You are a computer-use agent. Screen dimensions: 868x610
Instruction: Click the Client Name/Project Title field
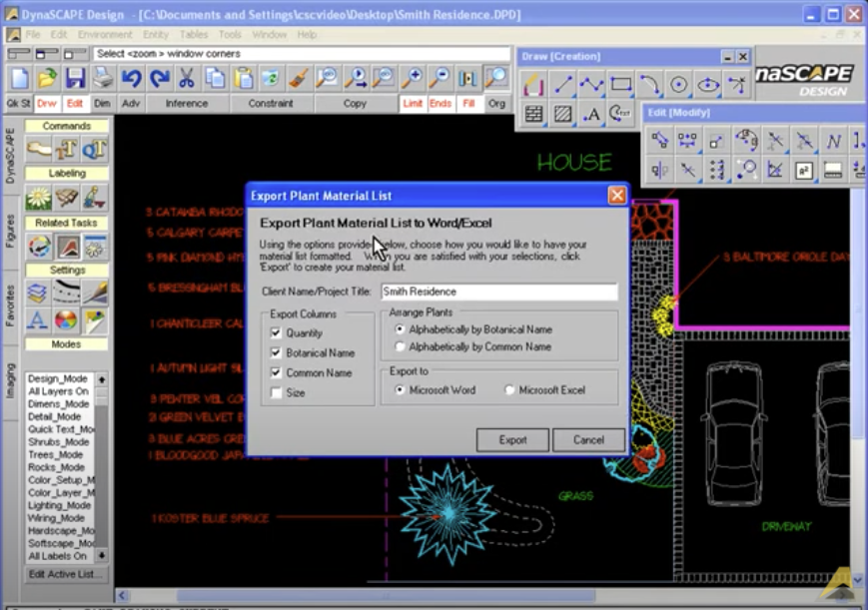[x=499, y=292]
